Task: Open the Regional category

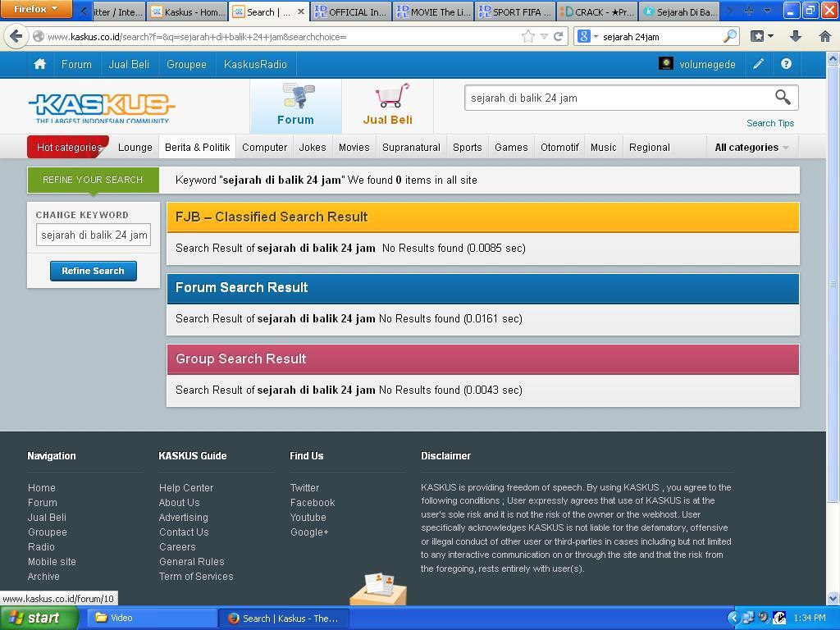Action: point(650,148)
